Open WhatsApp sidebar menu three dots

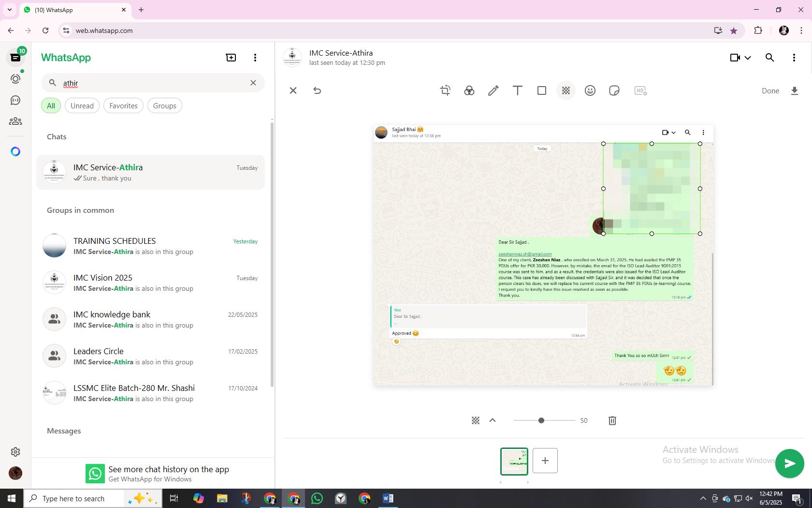point(255,58)
